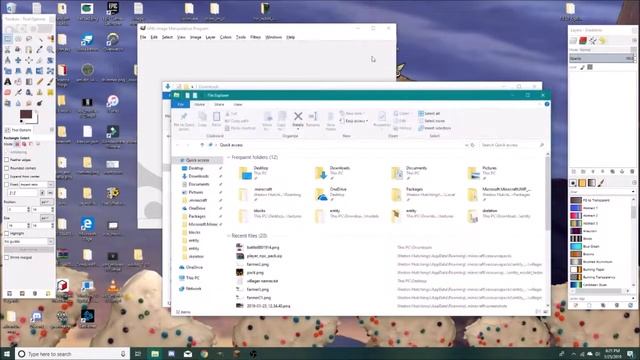
Task: Enable the Rounded corners checkbox
Action: point(7,168)
